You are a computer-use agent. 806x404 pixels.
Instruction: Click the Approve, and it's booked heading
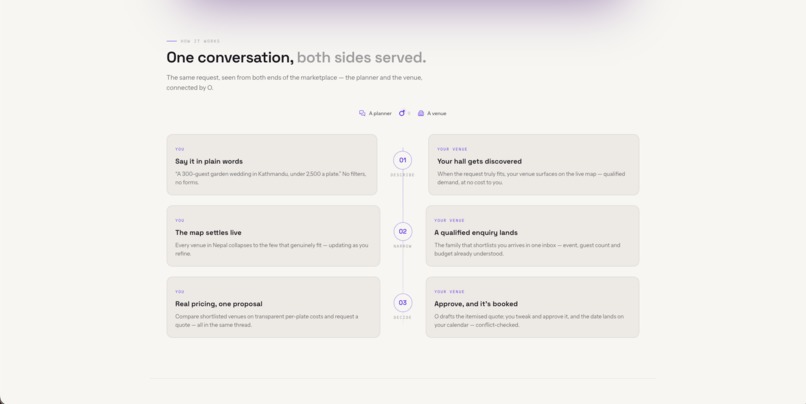(476, 304)
